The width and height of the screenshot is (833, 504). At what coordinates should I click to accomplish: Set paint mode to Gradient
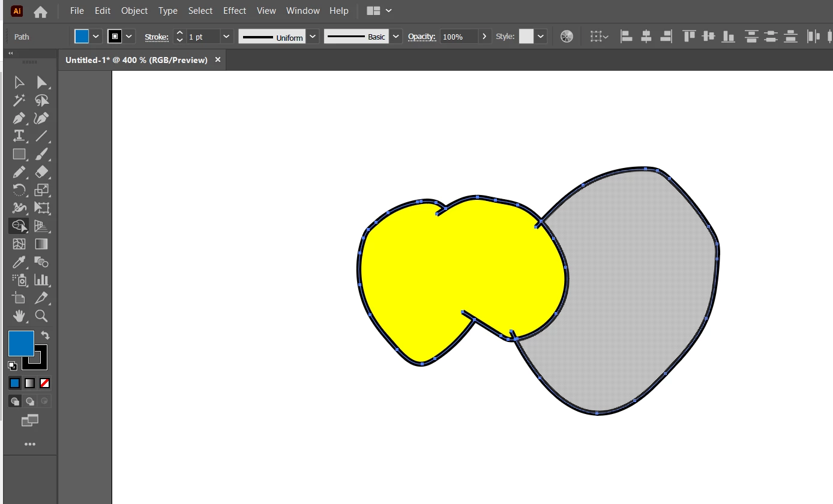[30, 383]
